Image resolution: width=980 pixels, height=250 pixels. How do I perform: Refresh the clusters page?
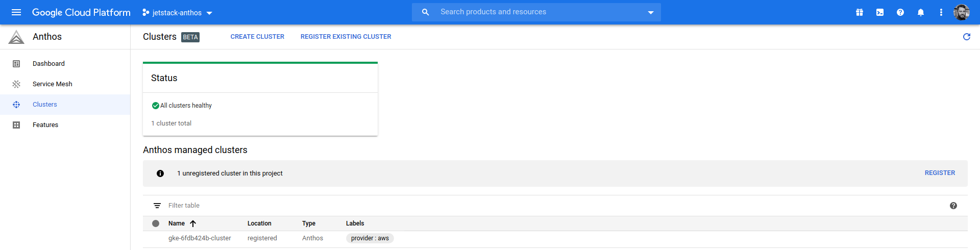(967, 37)
